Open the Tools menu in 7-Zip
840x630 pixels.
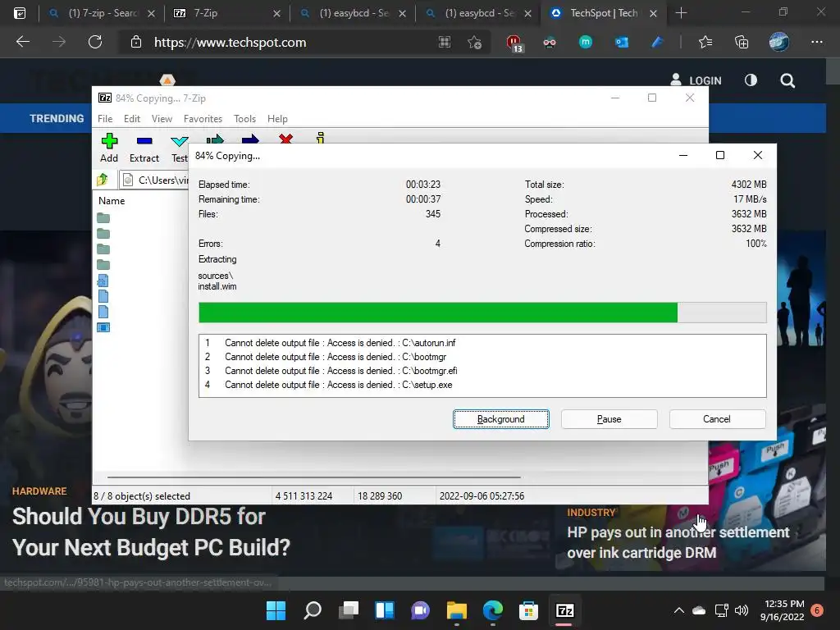click(244, 118)
